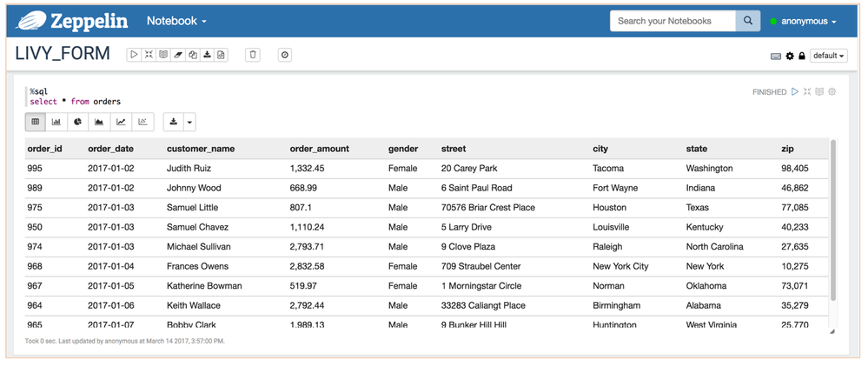Click the LIVY_FORM note title

(63, 54)
